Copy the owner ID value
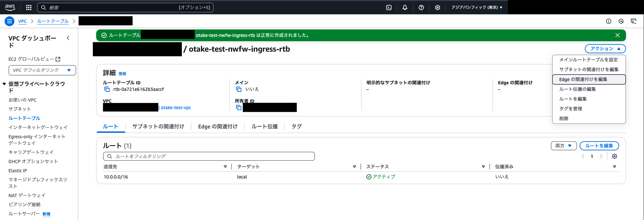The width and height of the screenshot is (644, 220). click(x=239, y=108)
